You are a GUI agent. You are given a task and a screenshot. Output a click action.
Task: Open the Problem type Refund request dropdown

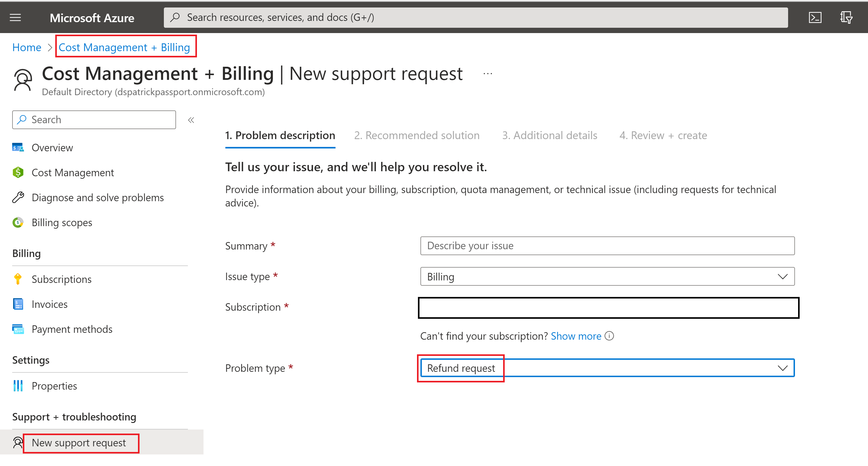point(607,368)
